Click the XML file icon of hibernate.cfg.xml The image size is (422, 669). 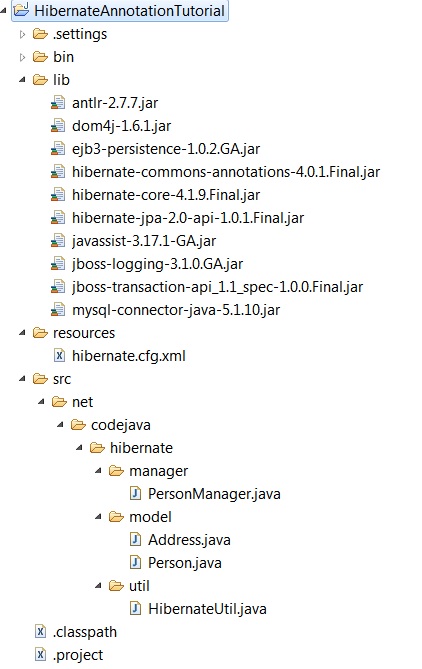click(x=59, y=355)
